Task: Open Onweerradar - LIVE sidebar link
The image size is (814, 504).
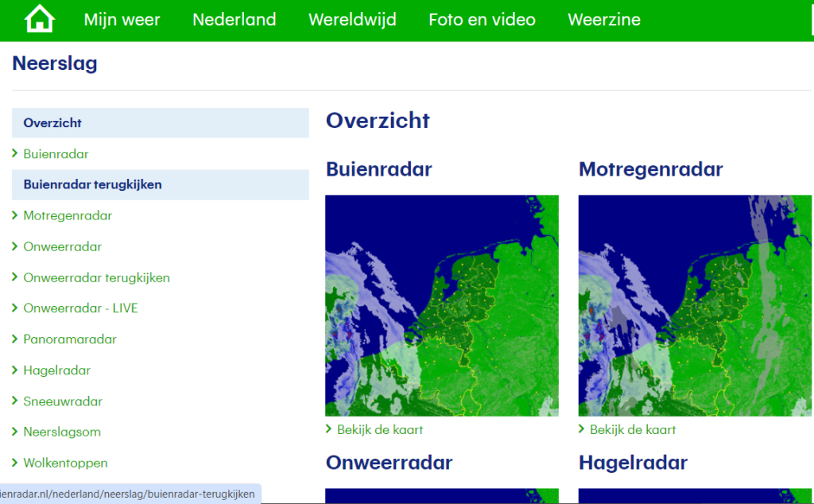Action: [80, 308]
